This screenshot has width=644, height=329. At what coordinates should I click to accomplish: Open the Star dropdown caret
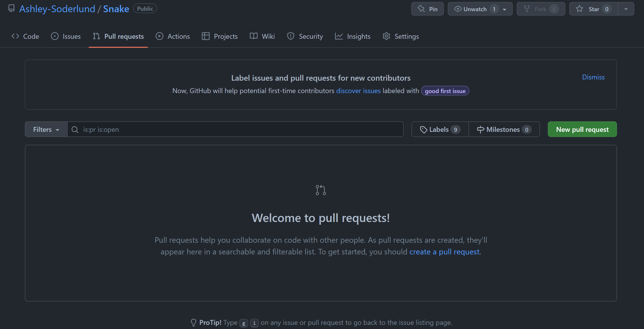(x=626, y=9)
